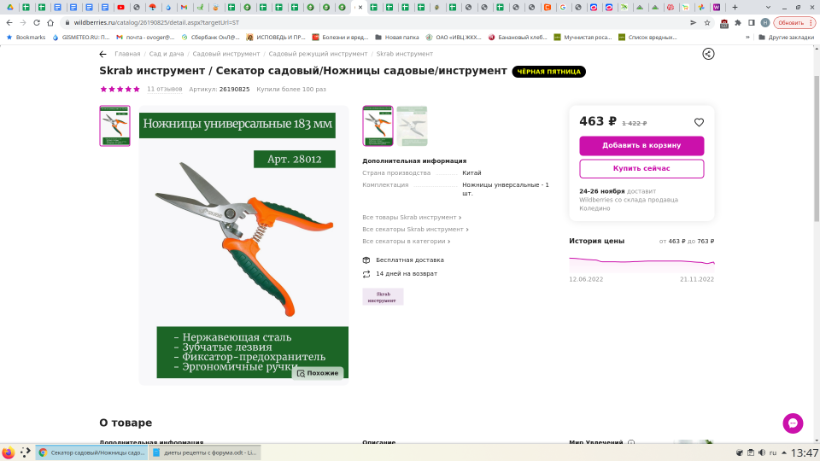This screenshot has width=820, height=461.
Task: Open 'Сад и дача' breadcrumb
Action: 166,54
